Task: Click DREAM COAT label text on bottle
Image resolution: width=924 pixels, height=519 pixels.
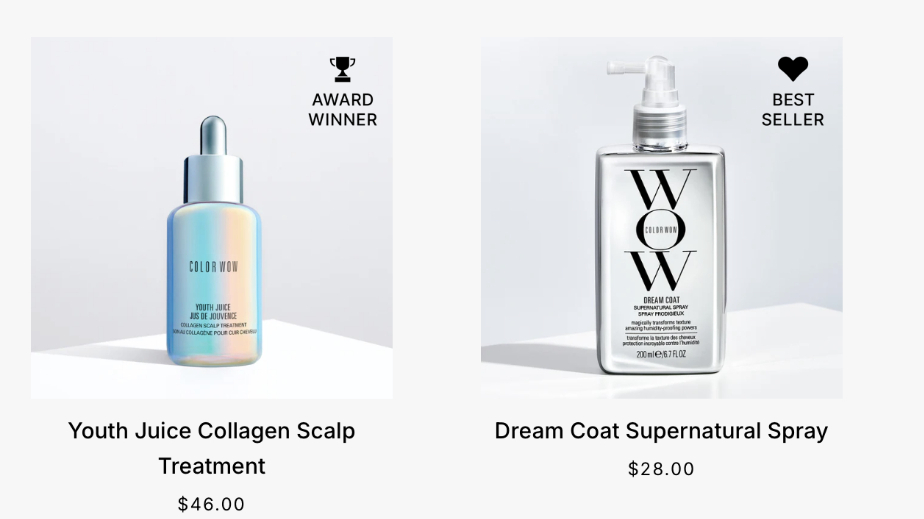Action: point(661,300)
